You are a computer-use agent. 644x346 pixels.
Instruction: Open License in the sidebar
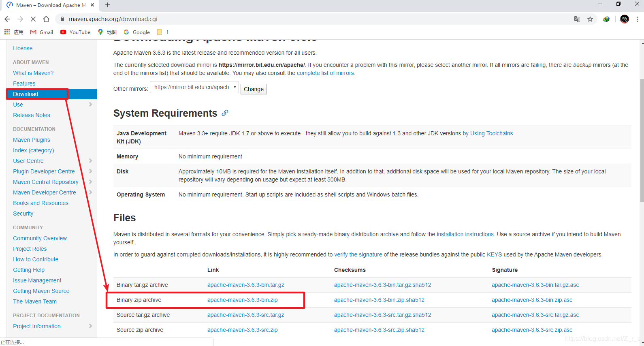23,48
